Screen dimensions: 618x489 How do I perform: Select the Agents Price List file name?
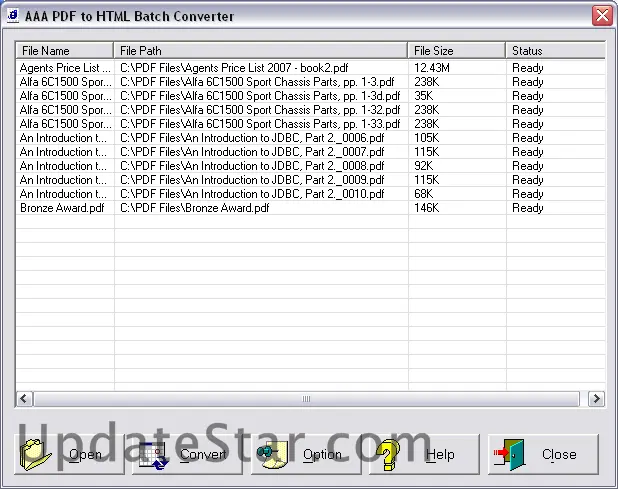pos(65,68)
